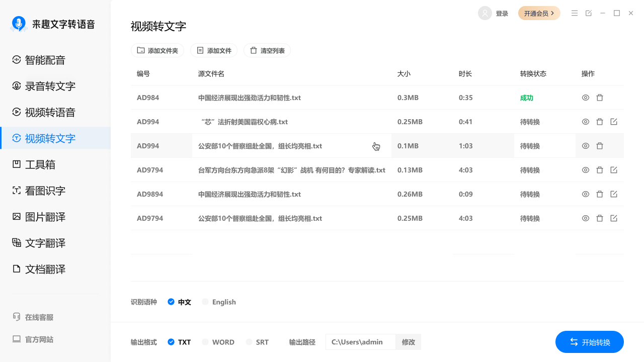Navigate to 图片翻译
The width and height of the screenshot is (644, 362).
(55, 217)
